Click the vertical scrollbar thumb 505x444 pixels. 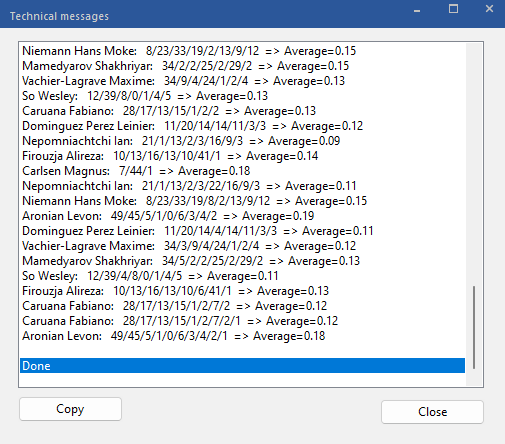[474, 327]
